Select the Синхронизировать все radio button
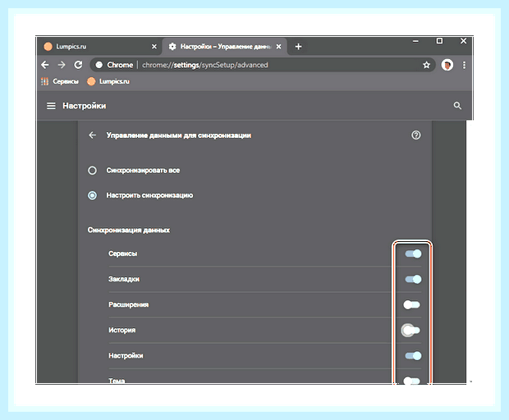509x420 pixels. coord(93,171)
